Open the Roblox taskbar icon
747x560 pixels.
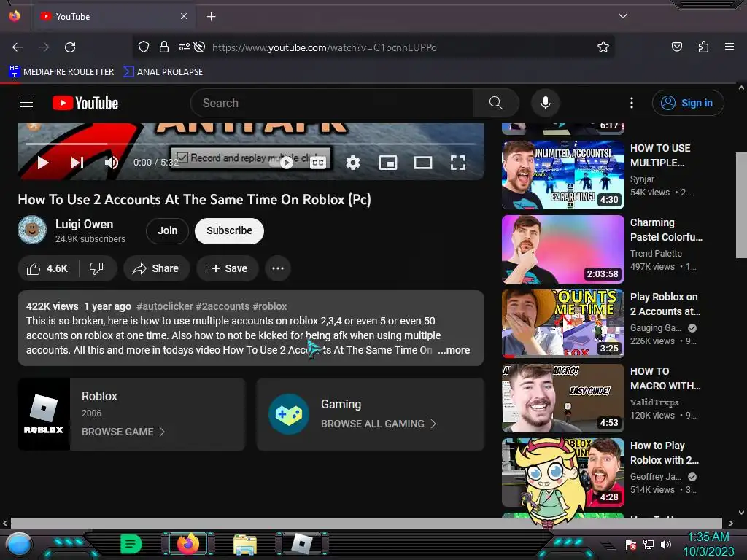click(302, 544)
